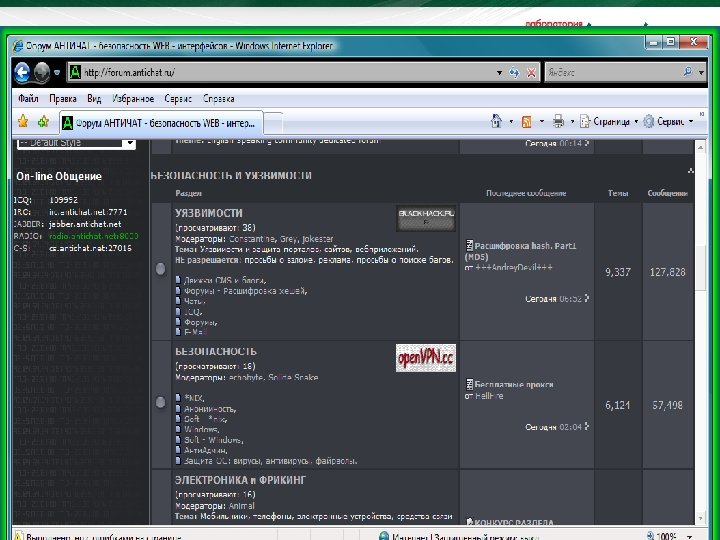Open Home button dropdown arrow

pyautogui.click(x=511, y=122)
